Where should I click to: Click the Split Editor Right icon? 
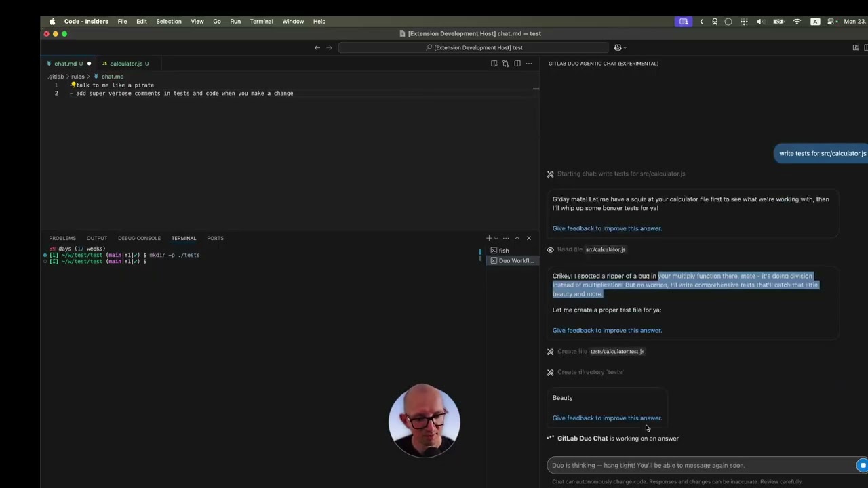[517, 64]
